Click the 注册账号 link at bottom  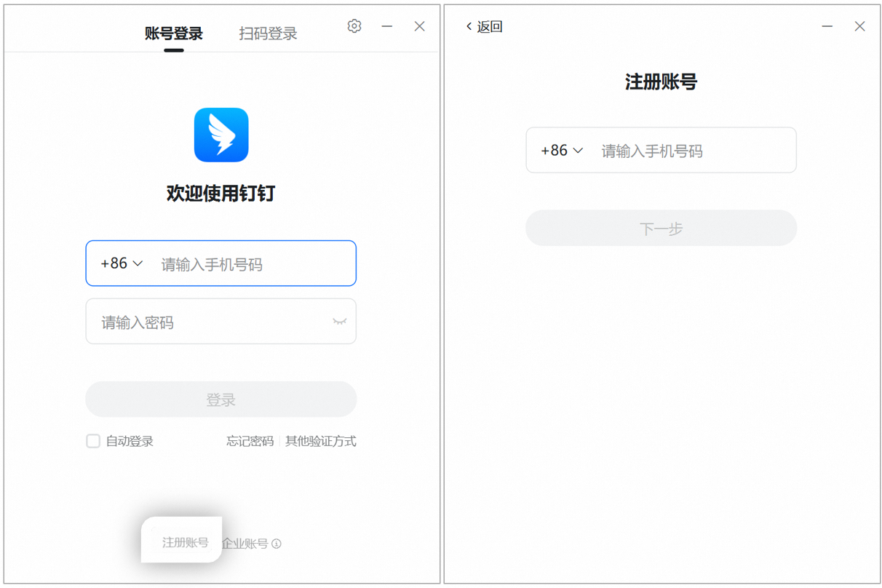(x=186, y=543)
